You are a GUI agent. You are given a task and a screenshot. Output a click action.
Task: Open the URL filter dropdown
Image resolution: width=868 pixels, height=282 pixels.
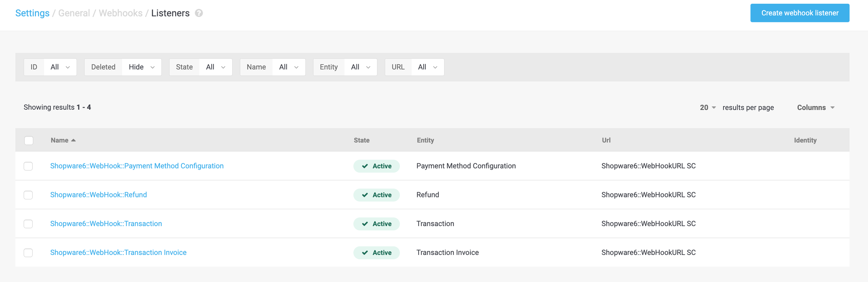point(427,67)
